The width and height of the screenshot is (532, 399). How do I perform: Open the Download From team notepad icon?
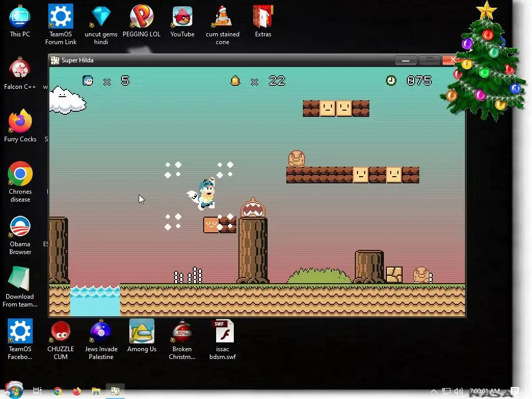[x=20, y=287]
